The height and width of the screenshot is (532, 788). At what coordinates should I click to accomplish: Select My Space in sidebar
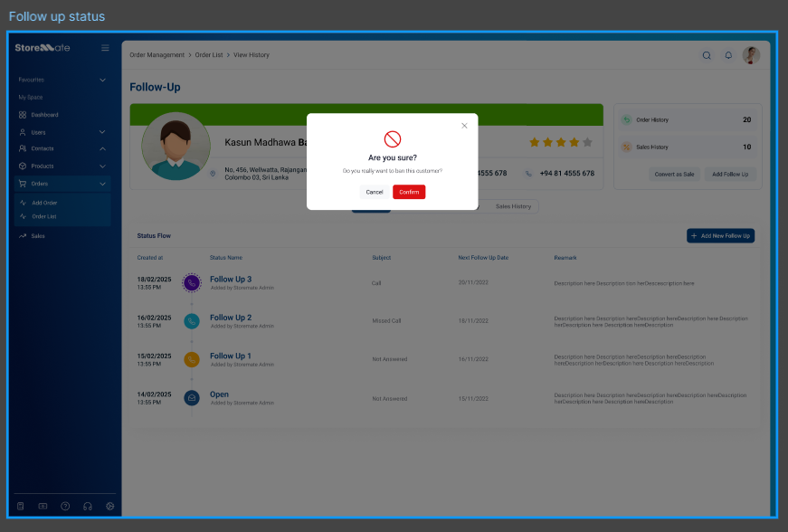point(31,97)
